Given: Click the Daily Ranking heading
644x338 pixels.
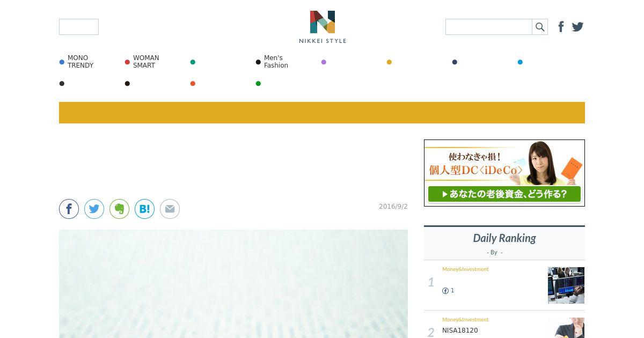Looking at the screenshot, I should [x=504, y=238].
